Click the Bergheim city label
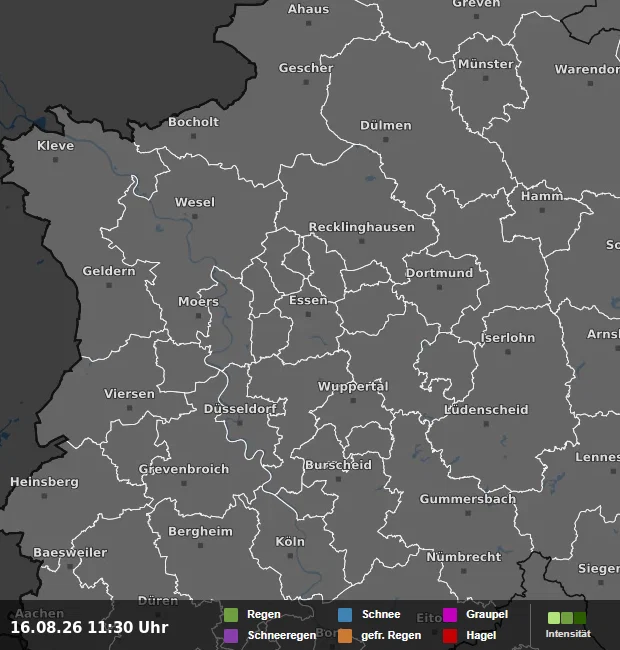The width and height of the screenshot is (620, 650). 201,531
